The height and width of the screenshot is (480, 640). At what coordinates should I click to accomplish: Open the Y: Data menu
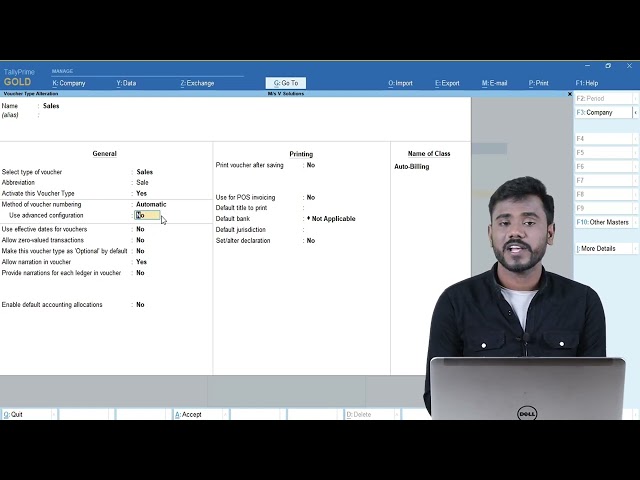point(126,83)
